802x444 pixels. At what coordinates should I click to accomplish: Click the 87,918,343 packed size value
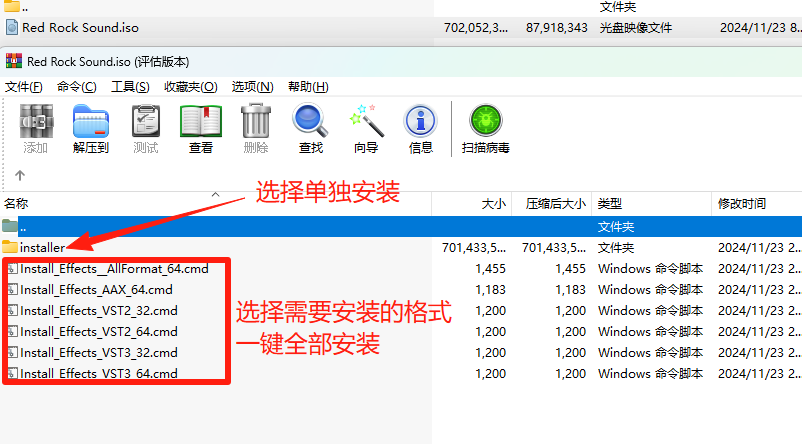(556, 28)
